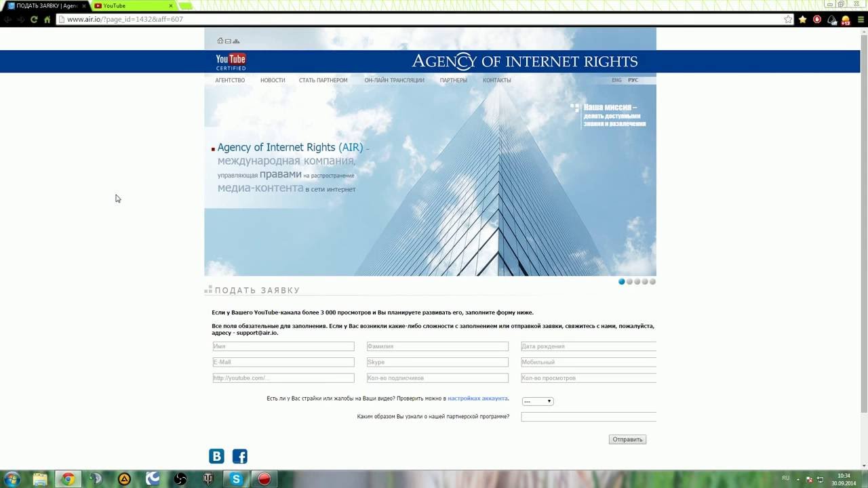Close the ПОДАТЬ ЗАЯВКУ tab

tap(84, 5)
